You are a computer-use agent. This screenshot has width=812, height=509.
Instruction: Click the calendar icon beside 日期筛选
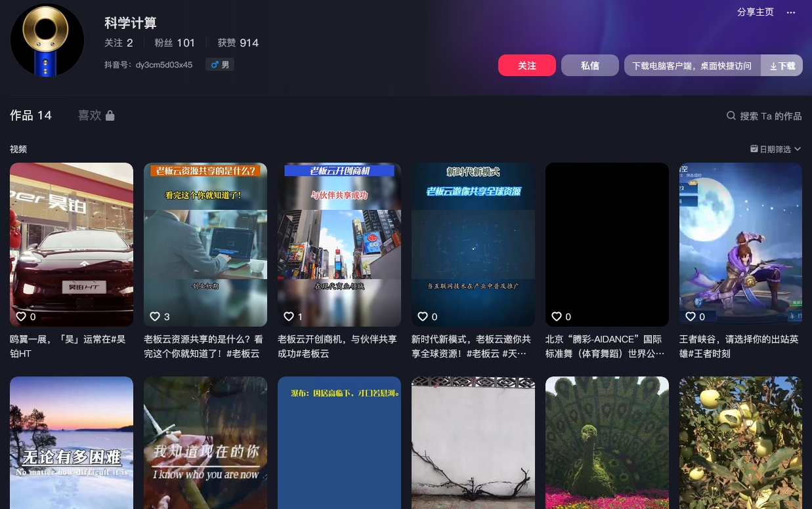point(754,149)
